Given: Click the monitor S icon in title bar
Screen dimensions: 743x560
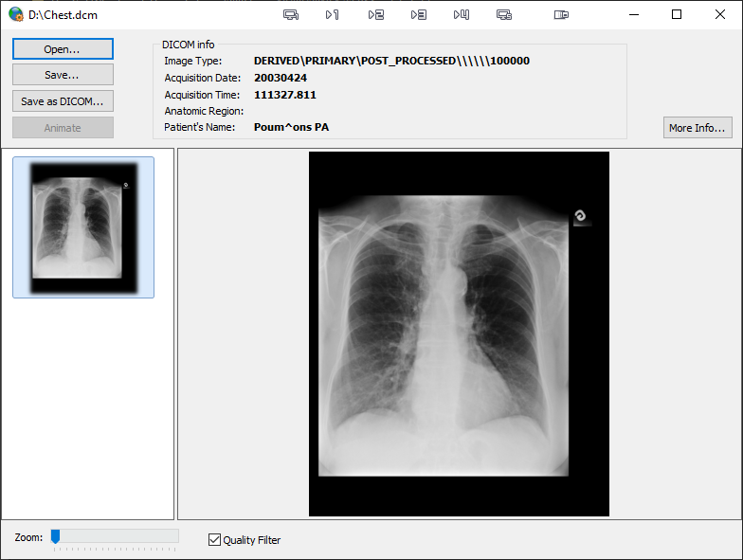Looking at the screenshot, I should coord(504,15).
